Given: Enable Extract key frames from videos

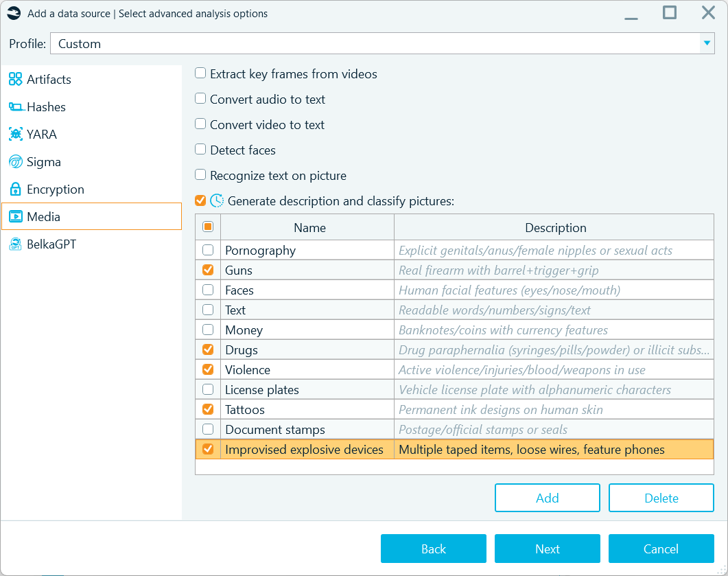Looking at the screenshot, I should (x=200, y=73).
